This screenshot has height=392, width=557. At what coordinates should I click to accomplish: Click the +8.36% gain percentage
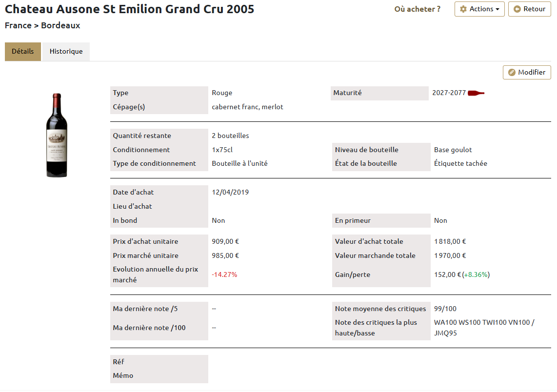click(476, 274)
